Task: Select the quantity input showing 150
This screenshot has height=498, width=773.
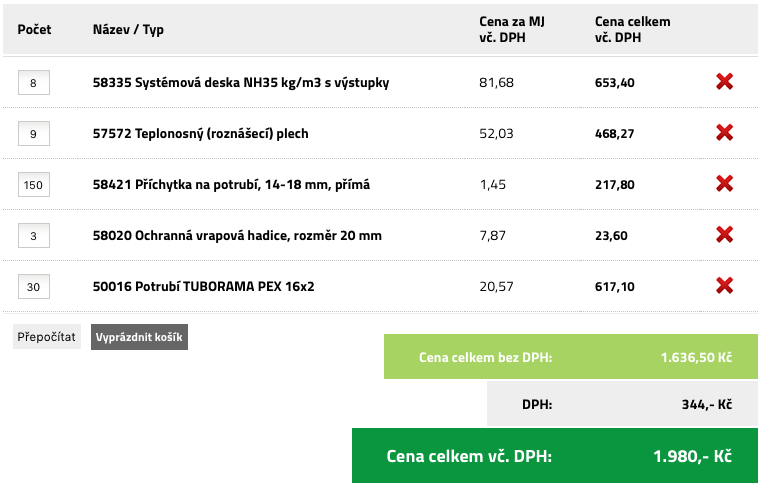Action: click(x=34, y=185)
